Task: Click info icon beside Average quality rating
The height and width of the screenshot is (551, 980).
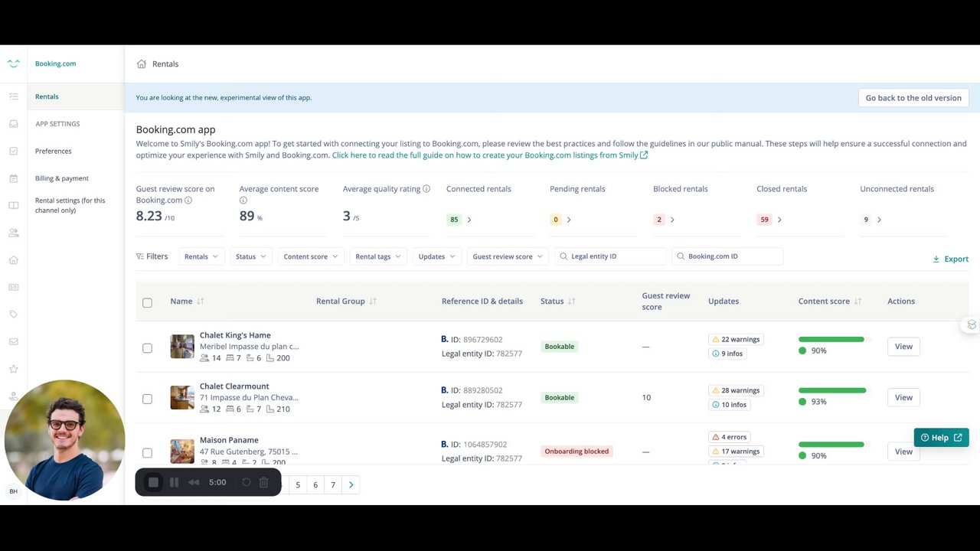Action: pos(426,189)
